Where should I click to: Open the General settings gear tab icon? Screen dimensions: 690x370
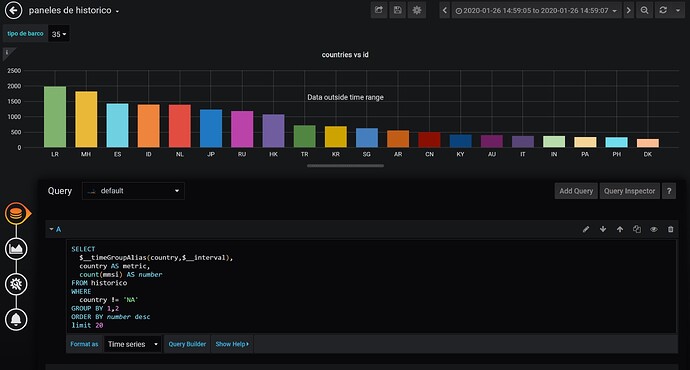[x=16, y=284]
